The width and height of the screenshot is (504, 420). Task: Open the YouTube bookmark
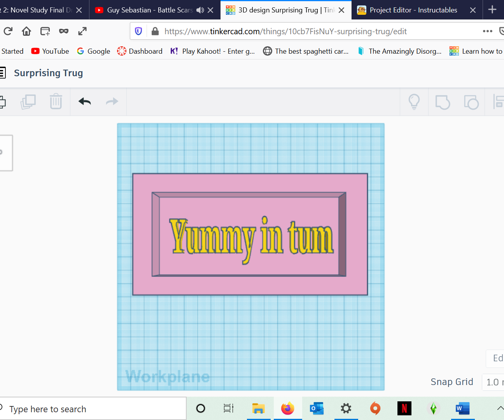(50, 51)
